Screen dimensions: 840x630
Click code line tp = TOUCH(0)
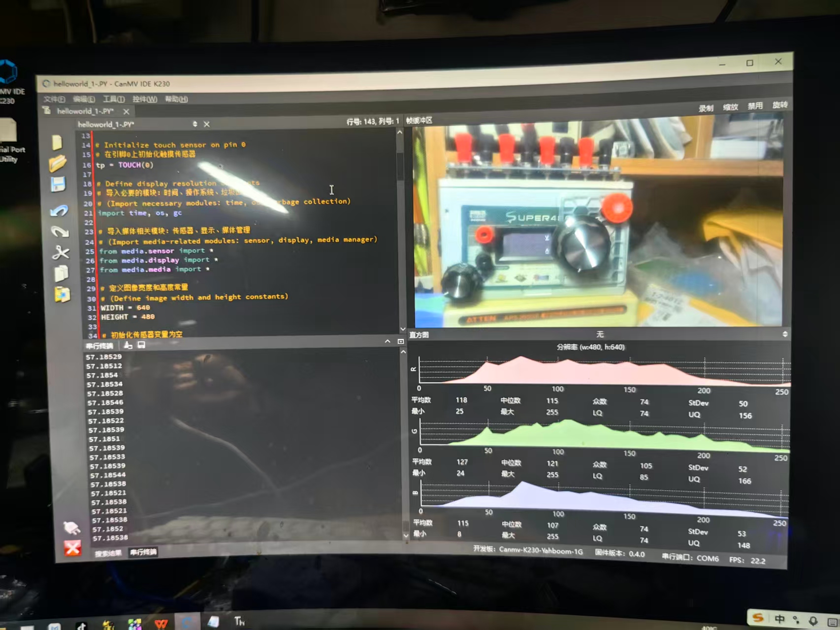coord(125,165)
